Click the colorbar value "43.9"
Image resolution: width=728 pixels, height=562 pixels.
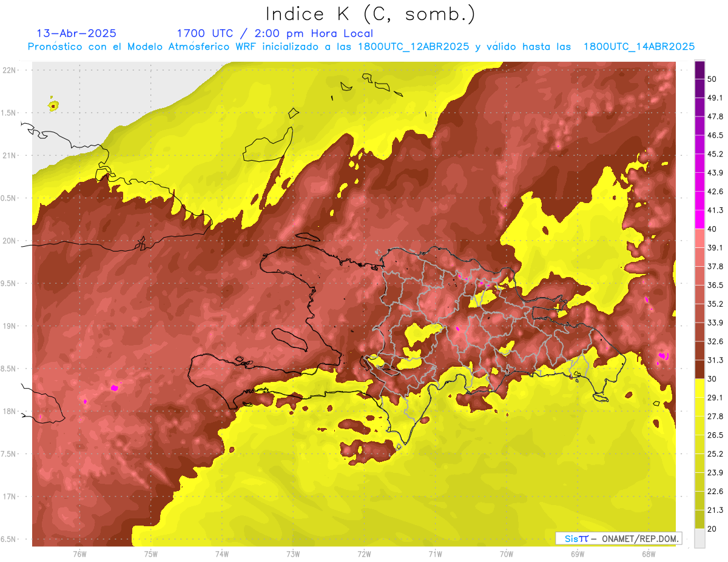tap(715, 173)
